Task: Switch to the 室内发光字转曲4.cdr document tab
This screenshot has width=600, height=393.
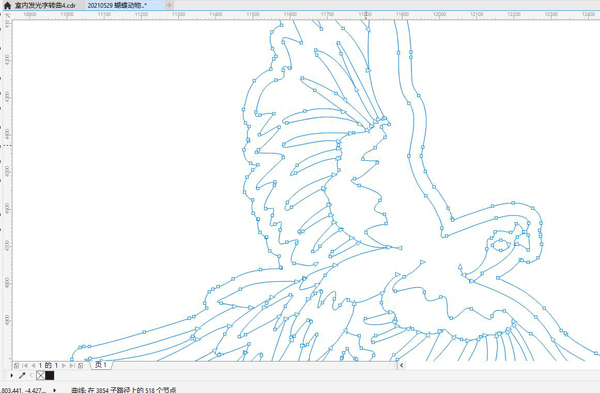Action: (45, 5)
